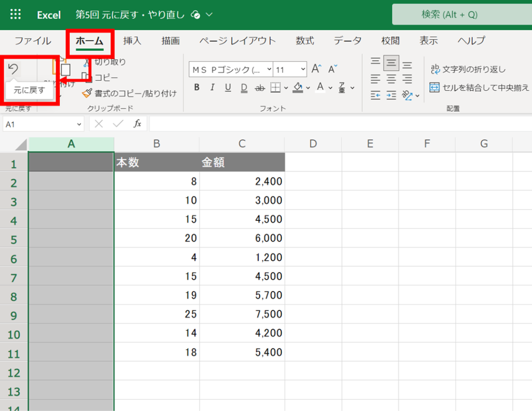Click the フォントサイズ拡大 (A^) icon

pyautogui.click(x=316, y=68)
